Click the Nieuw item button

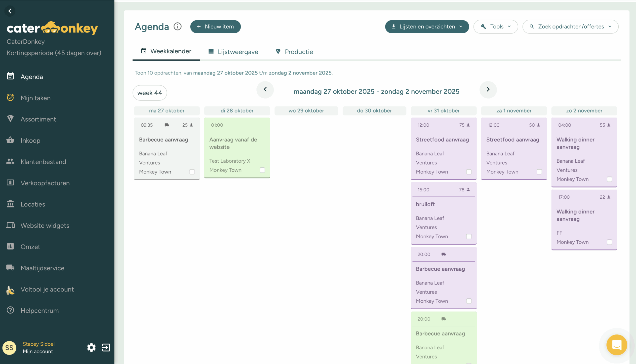click(215, 27)
